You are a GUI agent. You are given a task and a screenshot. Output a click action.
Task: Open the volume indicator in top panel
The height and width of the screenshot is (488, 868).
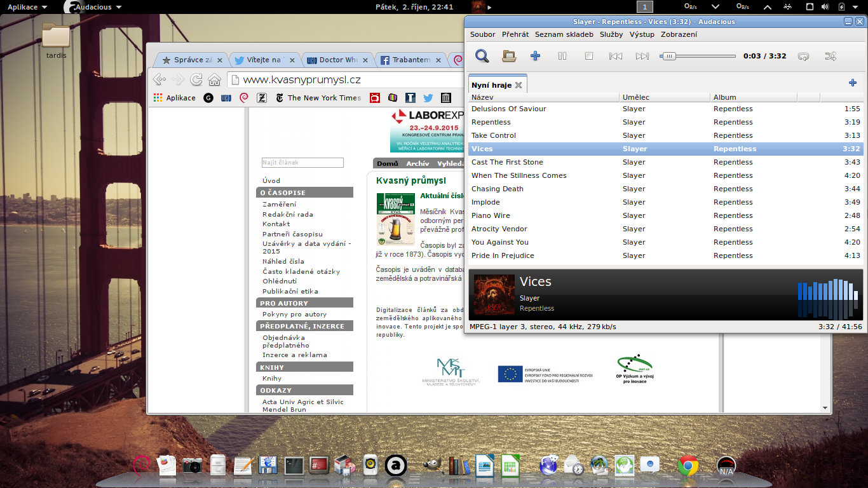pyautogui.click(x=825, y=7)
